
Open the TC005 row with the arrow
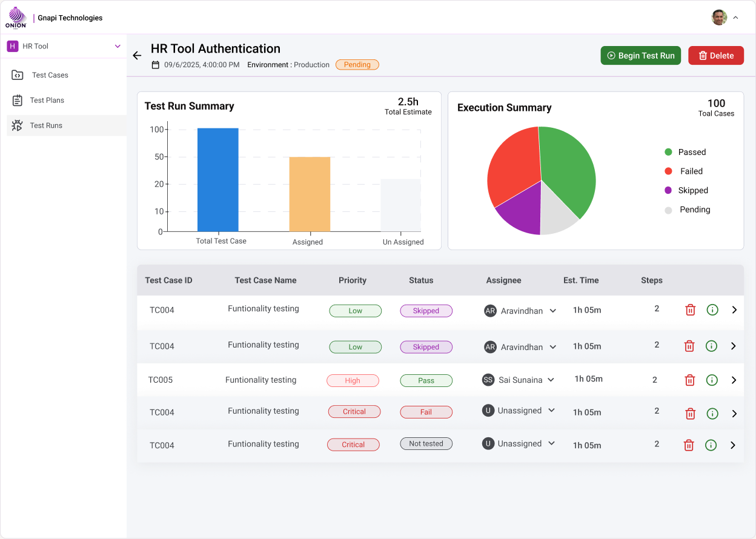pos(734,380)
